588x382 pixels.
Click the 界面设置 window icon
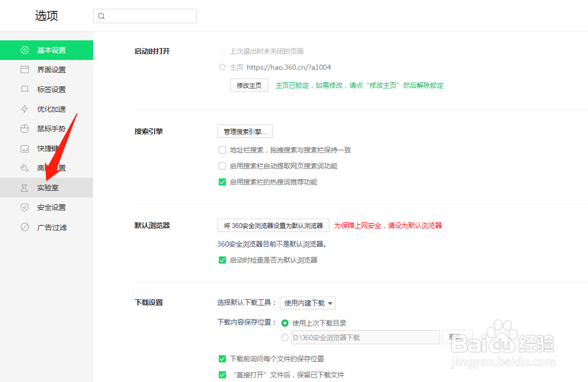(x=25, y=70)
